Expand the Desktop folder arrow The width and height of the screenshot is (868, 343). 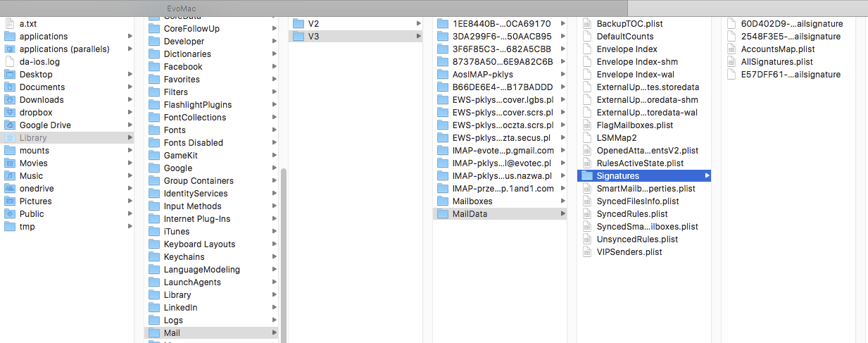point(130,75)
